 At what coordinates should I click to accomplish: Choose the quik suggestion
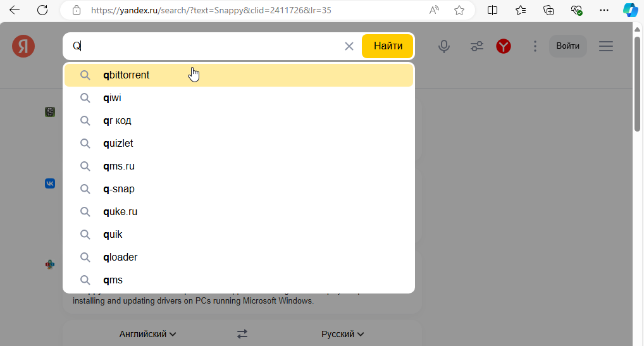coord(238,235)
